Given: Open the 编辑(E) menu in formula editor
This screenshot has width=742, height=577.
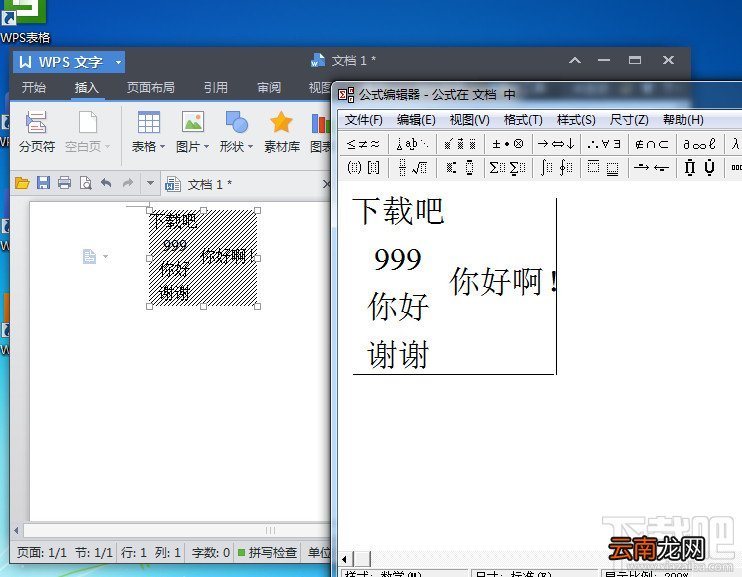Looking at the screenshot, I should tap(416, 120).
